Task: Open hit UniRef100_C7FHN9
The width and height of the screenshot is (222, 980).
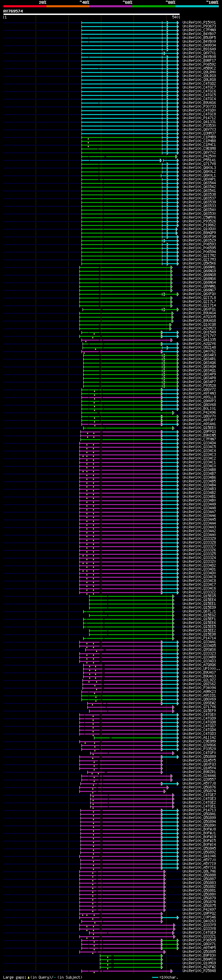Action: tap(199, 30)
